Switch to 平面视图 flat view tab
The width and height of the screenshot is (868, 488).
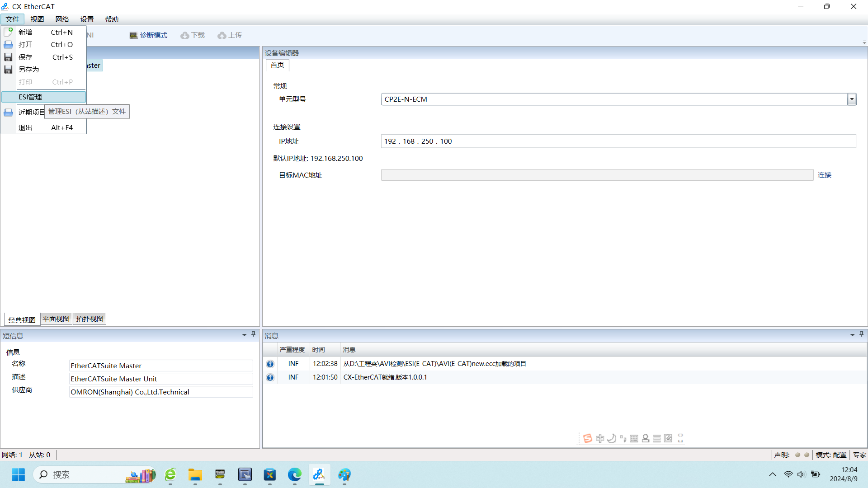tap(56, 319)
